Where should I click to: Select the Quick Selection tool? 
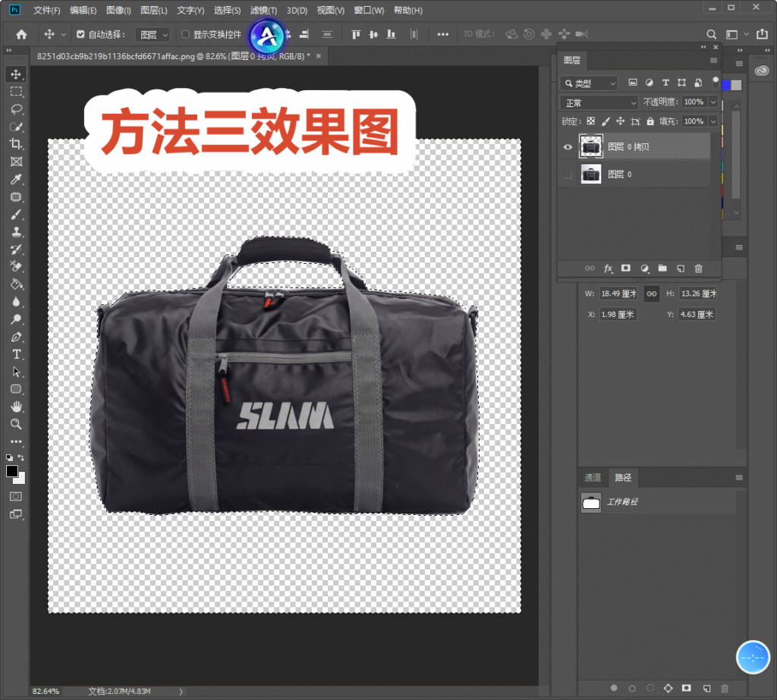click(16, 127)
